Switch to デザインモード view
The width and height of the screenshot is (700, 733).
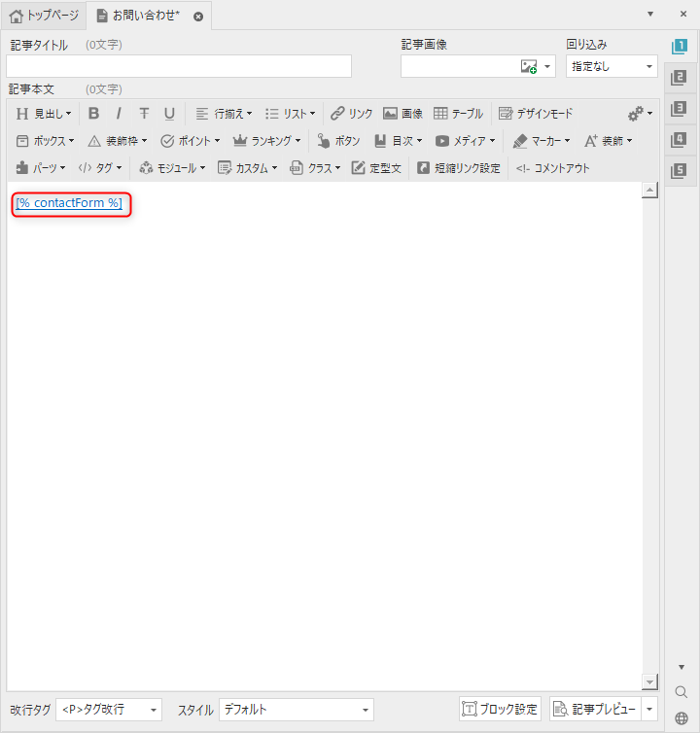click(x=536, y=114)
